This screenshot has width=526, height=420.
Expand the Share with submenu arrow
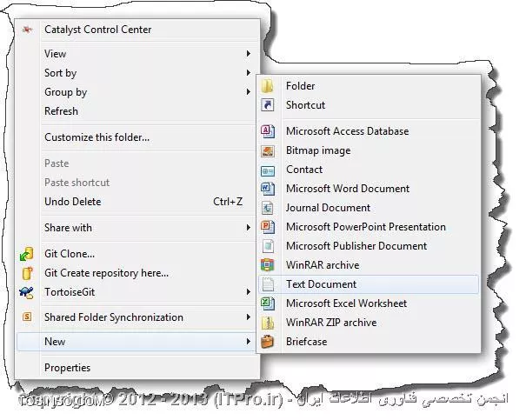click(x=249, y=228)
